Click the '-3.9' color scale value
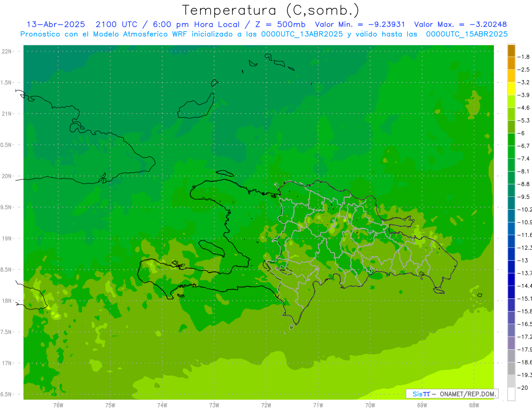 click(524, 95)
